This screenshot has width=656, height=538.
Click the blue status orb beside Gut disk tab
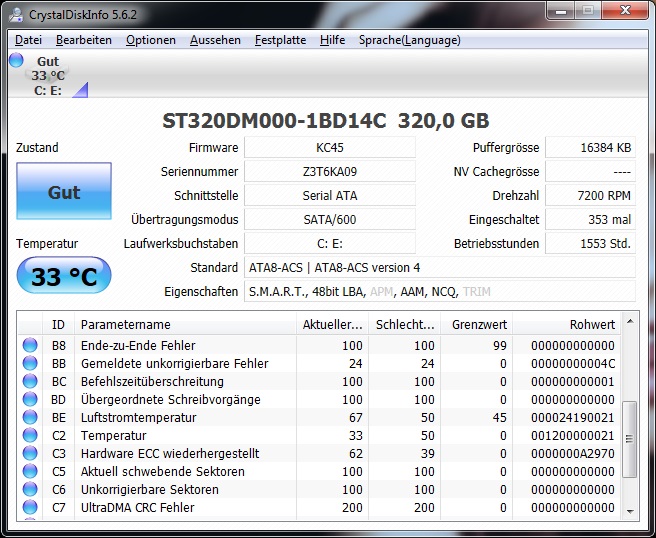(16, 60)
